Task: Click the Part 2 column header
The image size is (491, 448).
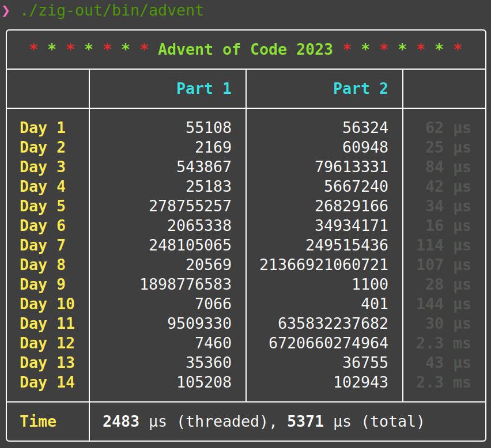Action: click(x=361, y=89)
